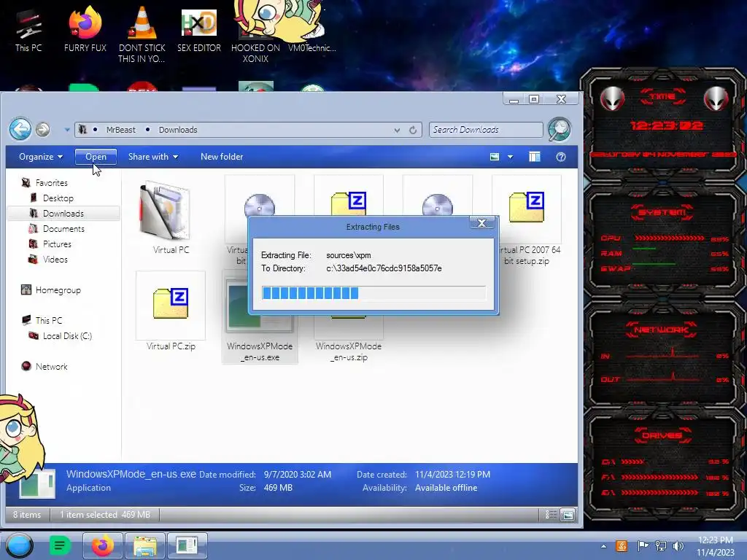Click Java update tray icon
Screen dimensions: 747x560
[x=622, y=546]
